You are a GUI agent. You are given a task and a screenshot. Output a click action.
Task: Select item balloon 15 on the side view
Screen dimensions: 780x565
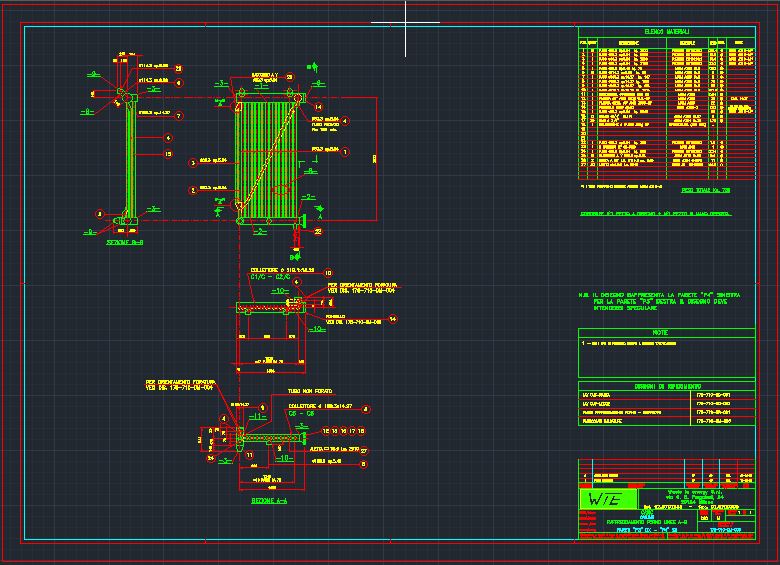click(x=168, y=154)
